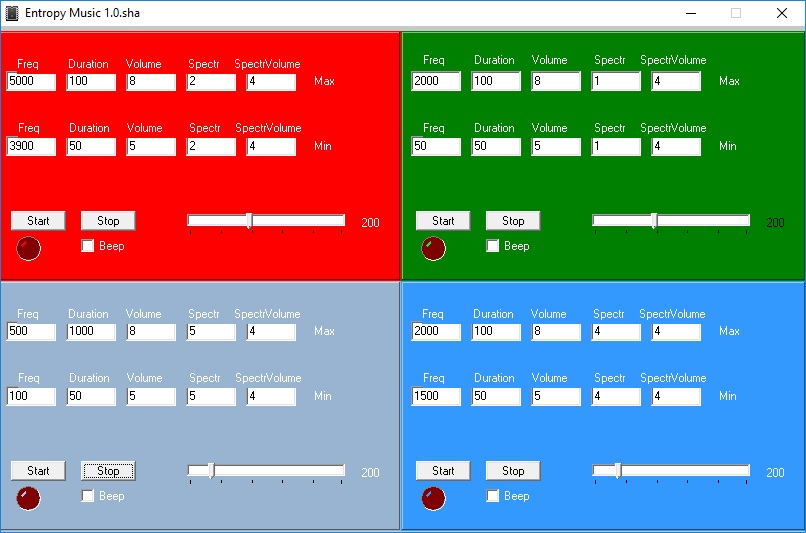Click the Entropy Music title bar app icon
Viewport: 806px width, 533px height.
(x=12, y=13)
